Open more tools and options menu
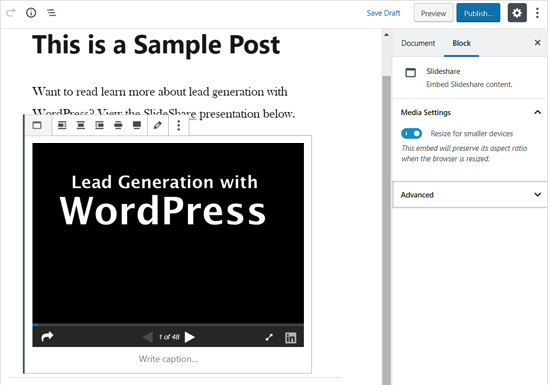 tap(537, 13)
